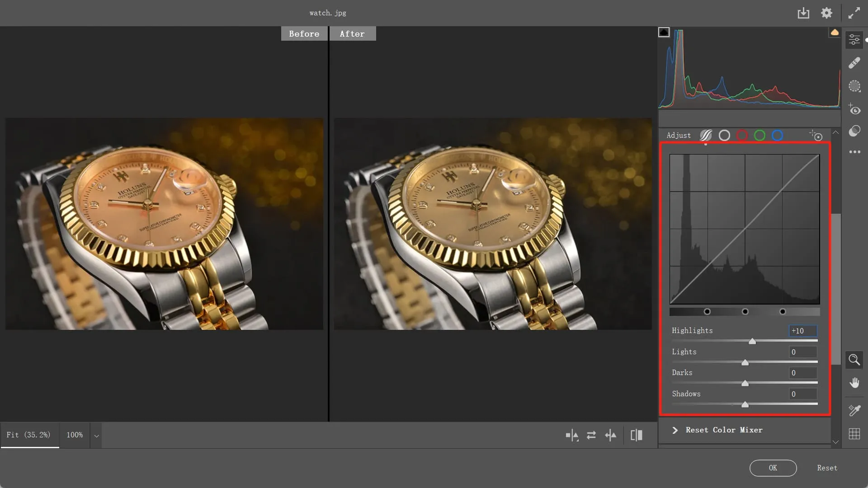Expand the Reset Color Mixer section
The height and width of the screenshot is (488, 868).
(675, 430)
